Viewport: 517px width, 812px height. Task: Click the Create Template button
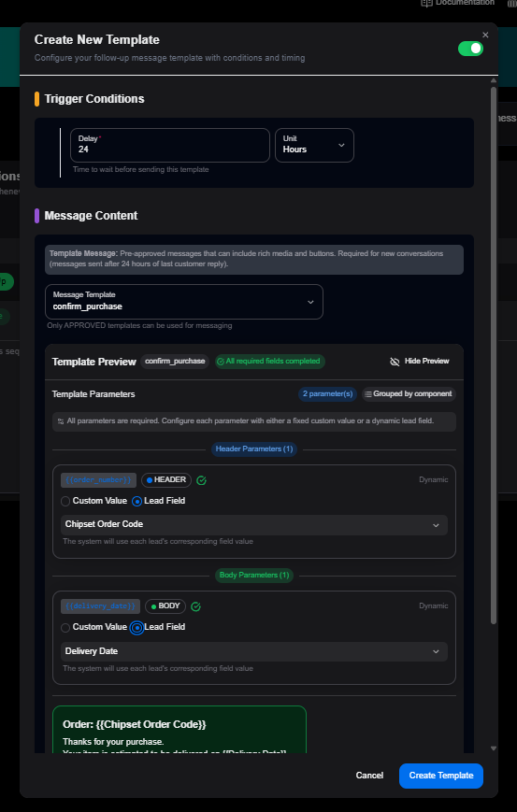[441, 776]
